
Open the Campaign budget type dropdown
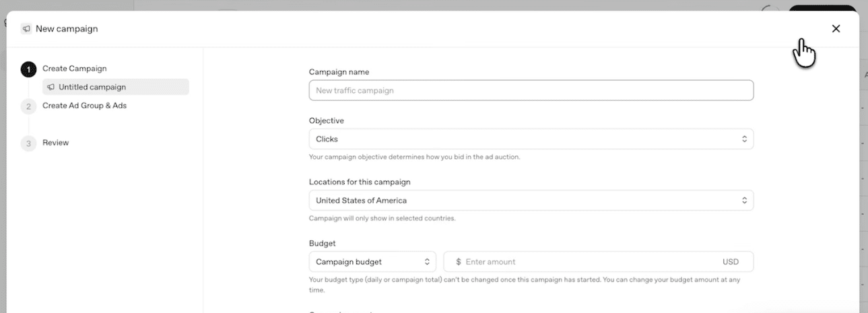(372, 261)
